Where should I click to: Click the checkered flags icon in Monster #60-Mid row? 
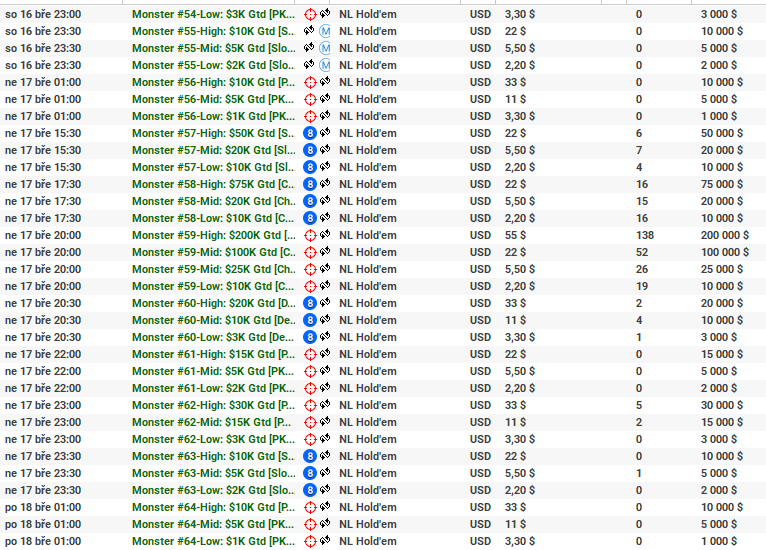point(325,319)
